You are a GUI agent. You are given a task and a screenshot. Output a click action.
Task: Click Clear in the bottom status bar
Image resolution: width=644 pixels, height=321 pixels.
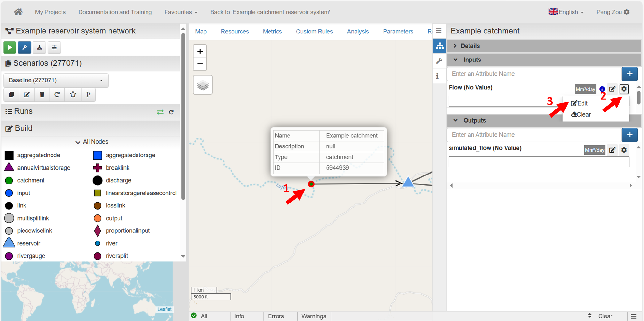click(605, 316)
